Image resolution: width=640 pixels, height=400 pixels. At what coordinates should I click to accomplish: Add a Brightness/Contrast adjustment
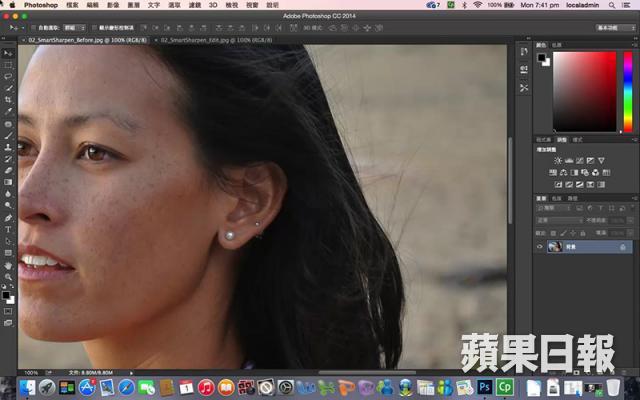pyautogui.click(x=558, y=161)
